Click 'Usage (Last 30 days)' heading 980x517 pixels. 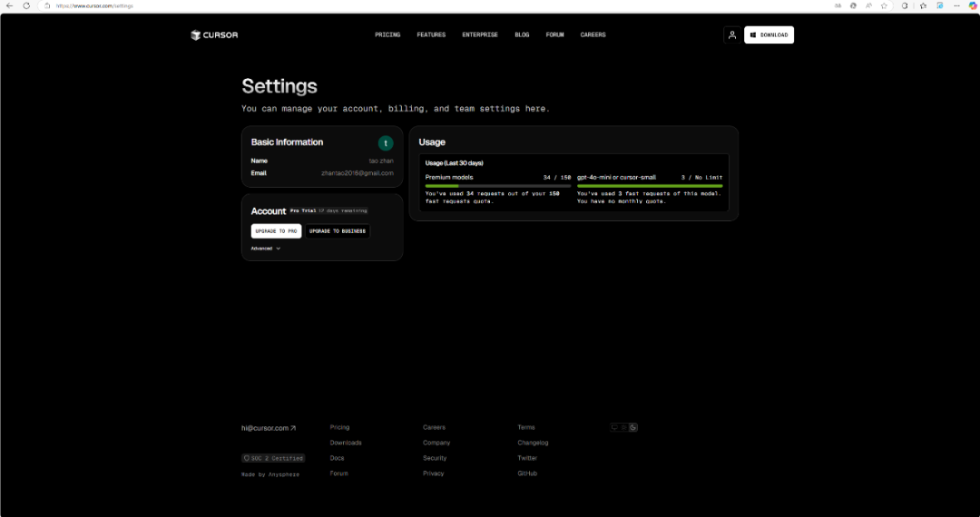tap(455, 163)
